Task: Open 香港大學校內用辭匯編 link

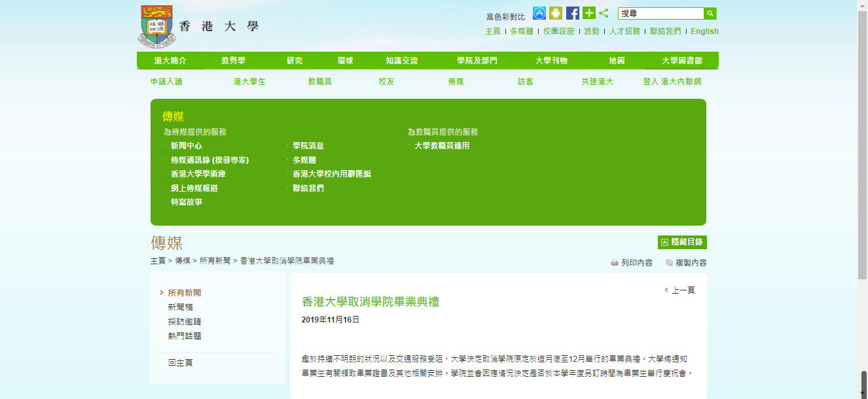Action: point(332,174)
